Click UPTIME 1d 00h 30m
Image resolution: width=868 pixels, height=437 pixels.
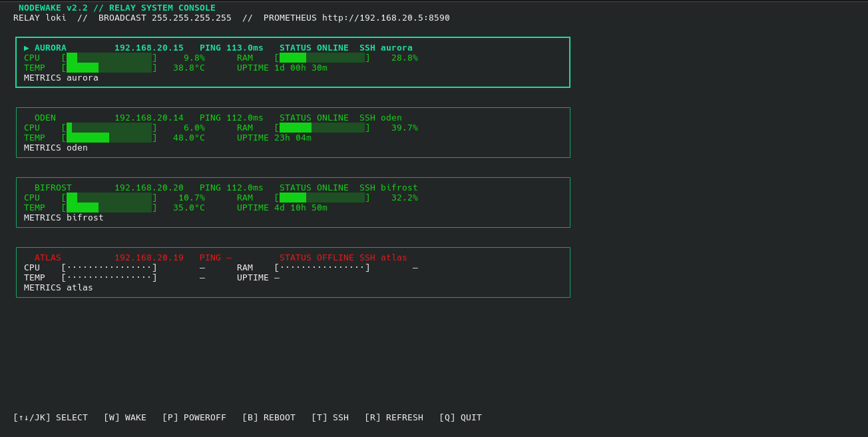click(x=282, y=68)
